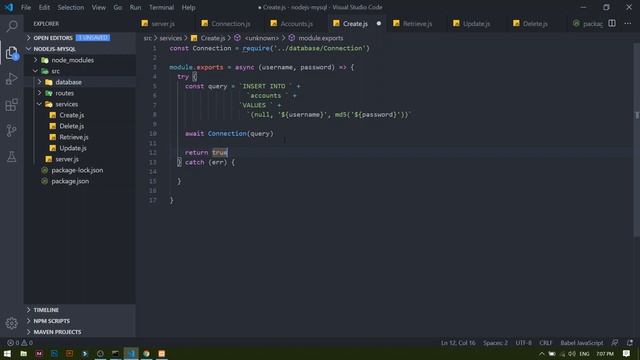This screenshot has width=640, height=360.
Task: Expand the node_modules folder
Action: [80, 60]
